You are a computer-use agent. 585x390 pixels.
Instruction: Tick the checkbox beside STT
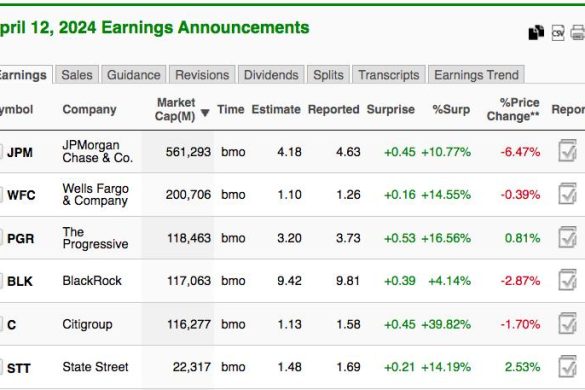(x=1, y=367)
